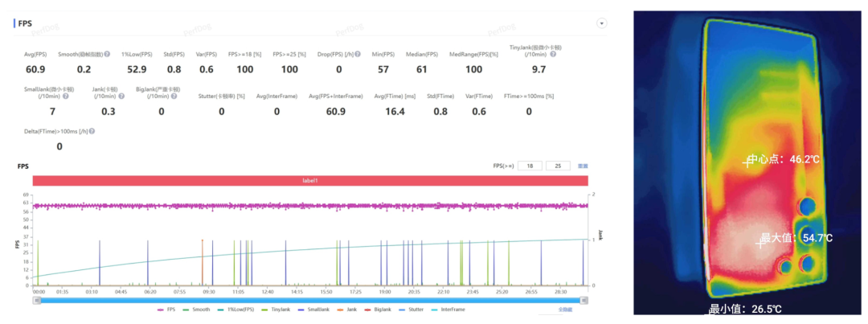868x324 pixels.
Task: Open help icon beside TinyJank (/10min)
Action: click(x=553, y=55)
